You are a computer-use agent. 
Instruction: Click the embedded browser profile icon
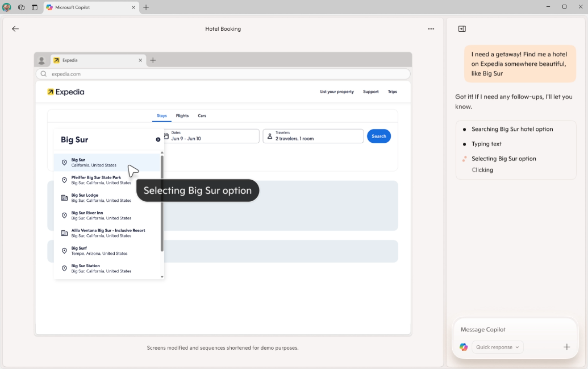[41, 60]
